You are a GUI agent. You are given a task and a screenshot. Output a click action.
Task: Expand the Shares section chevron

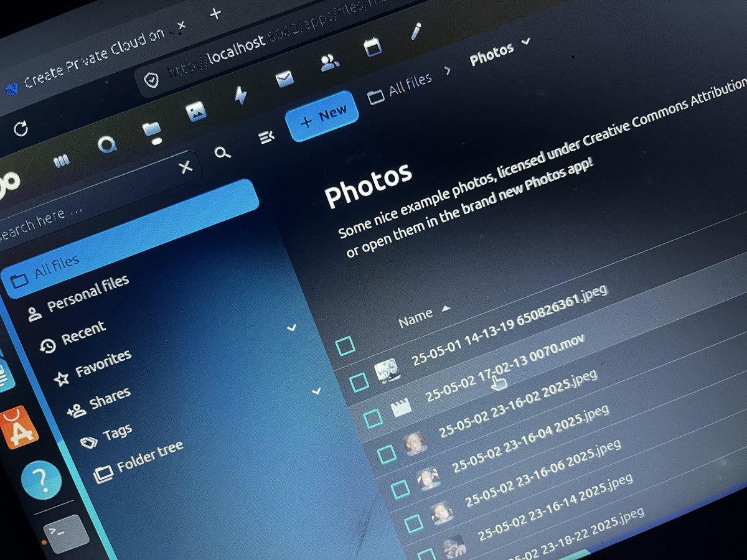click(291, 327)
